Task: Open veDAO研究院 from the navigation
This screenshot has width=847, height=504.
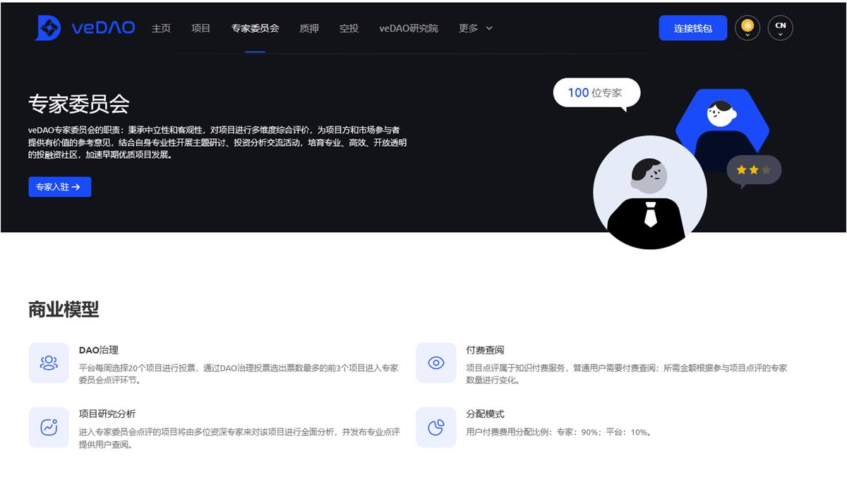Action: (409, 28)
